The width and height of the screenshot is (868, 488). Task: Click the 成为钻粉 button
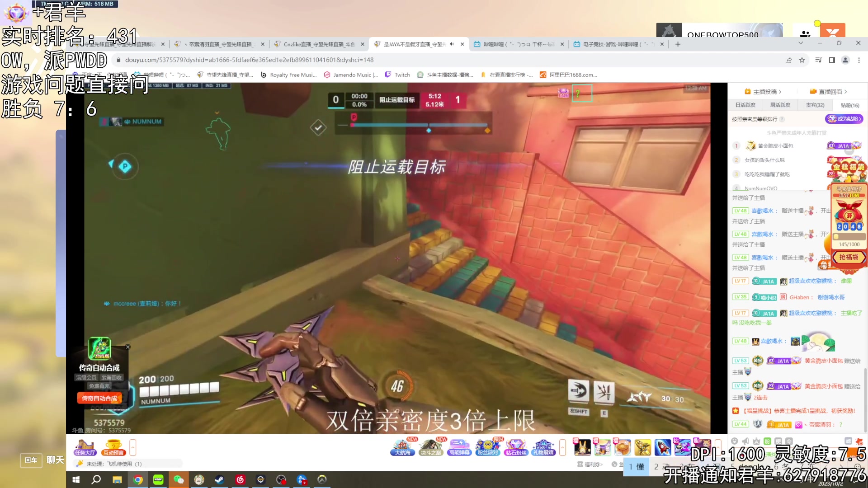[x=844, y=119]
